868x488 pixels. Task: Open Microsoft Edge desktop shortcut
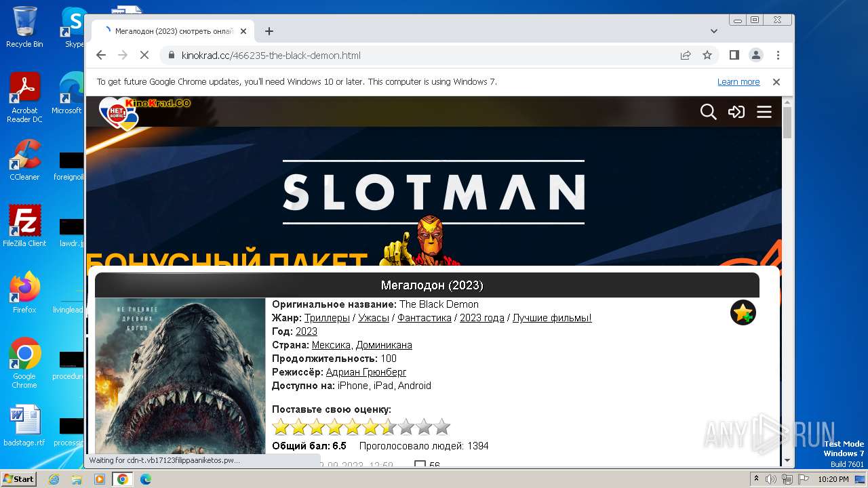click(67, 94)
